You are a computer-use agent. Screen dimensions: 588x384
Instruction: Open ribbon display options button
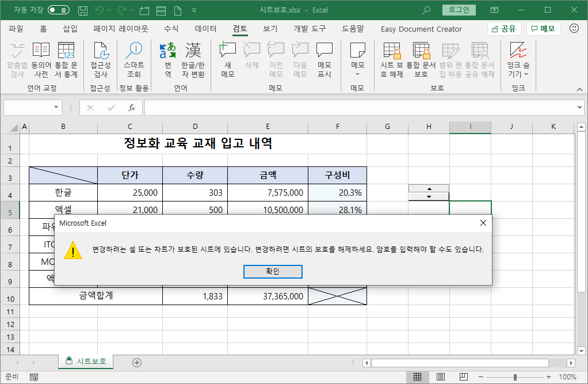(x=495, y=10)
